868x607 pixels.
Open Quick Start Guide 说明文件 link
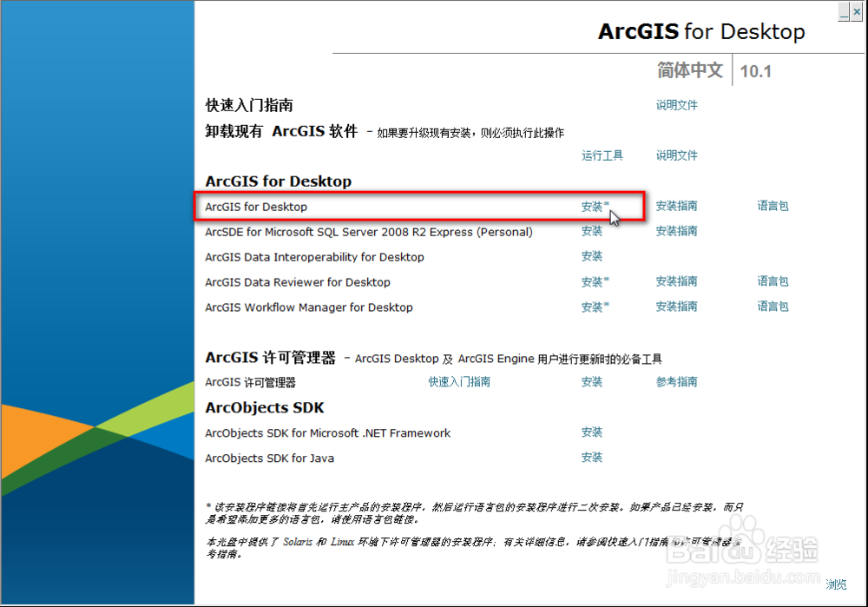click(676, 105)
